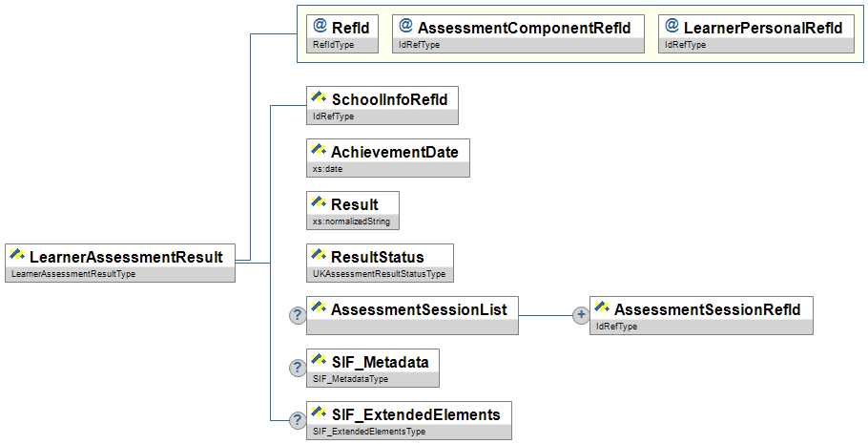The width and height of the screenshot is (868, 444).
Task: Select the Result element node
Action: (354, 204)
